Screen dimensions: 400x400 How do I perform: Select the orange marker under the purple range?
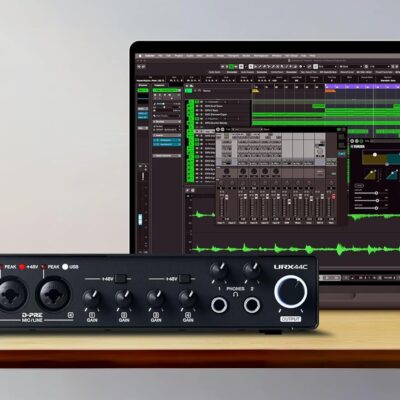click(330, 91)
